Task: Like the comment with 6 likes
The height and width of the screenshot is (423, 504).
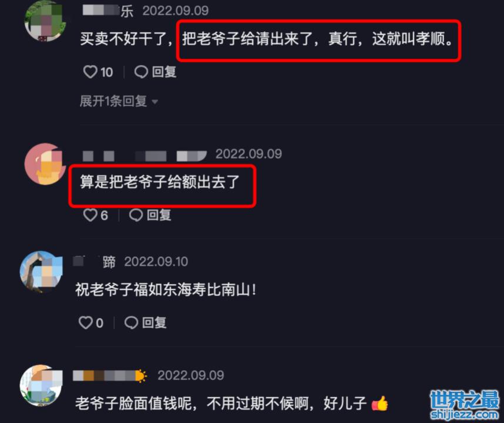Action: pyautogui.click(x=90, y=214)
